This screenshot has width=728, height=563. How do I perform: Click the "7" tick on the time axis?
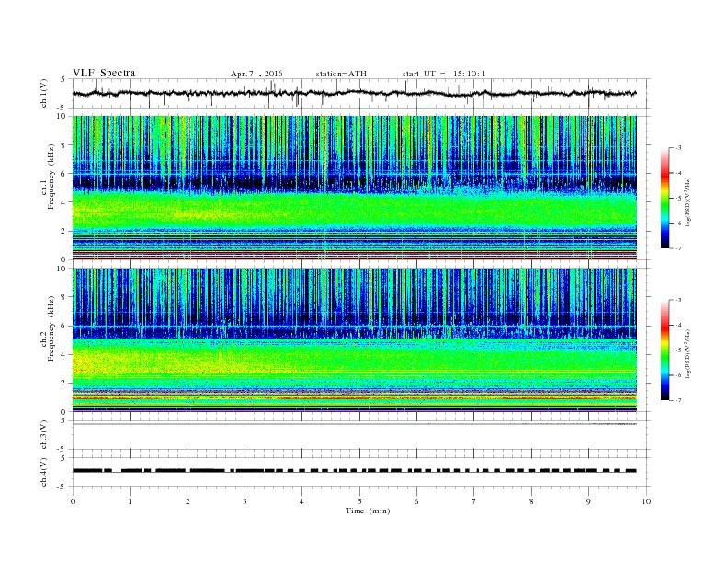[x=474, y=501]
